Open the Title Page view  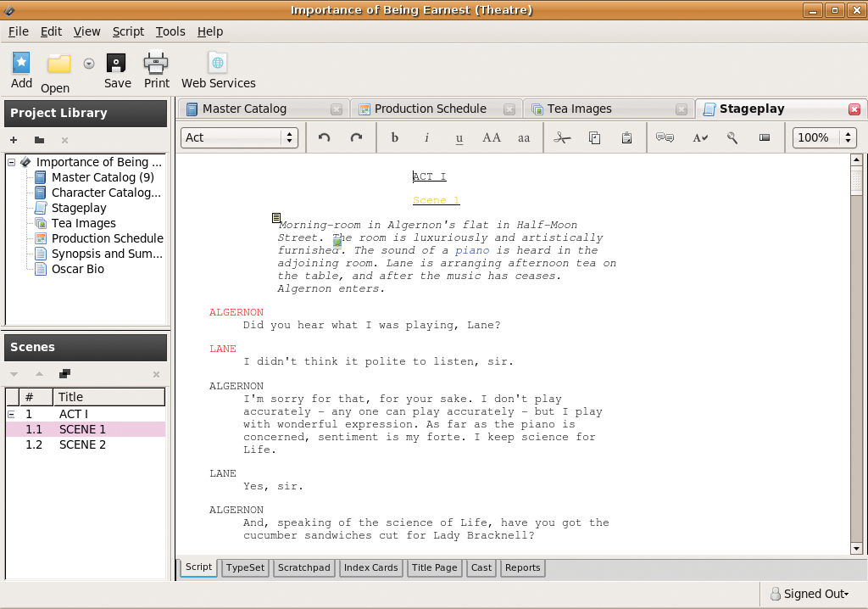point(435,567)
